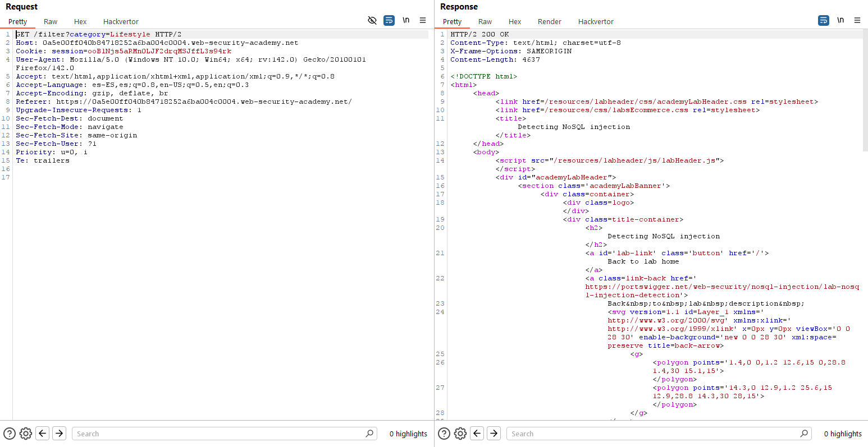Go to next match in Response search
Screen dimensions: 868x447
(494, 434)
